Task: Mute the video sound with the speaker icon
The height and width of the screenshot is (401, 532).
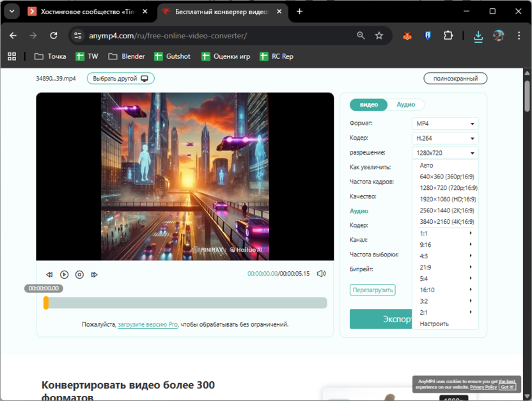Action: tap(322, 274)
